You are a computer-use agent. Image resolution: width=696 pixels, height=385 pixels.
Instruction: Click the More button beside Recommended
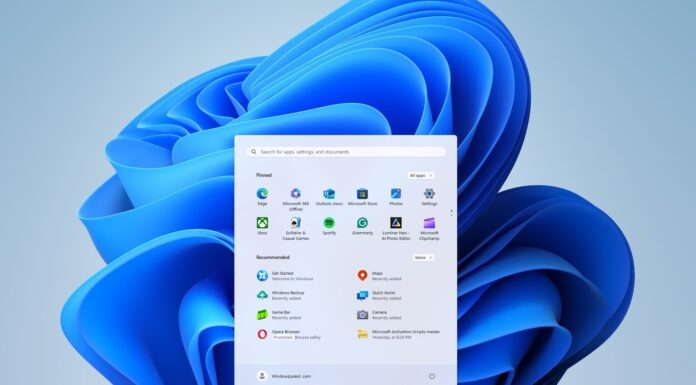coord(423,258)
